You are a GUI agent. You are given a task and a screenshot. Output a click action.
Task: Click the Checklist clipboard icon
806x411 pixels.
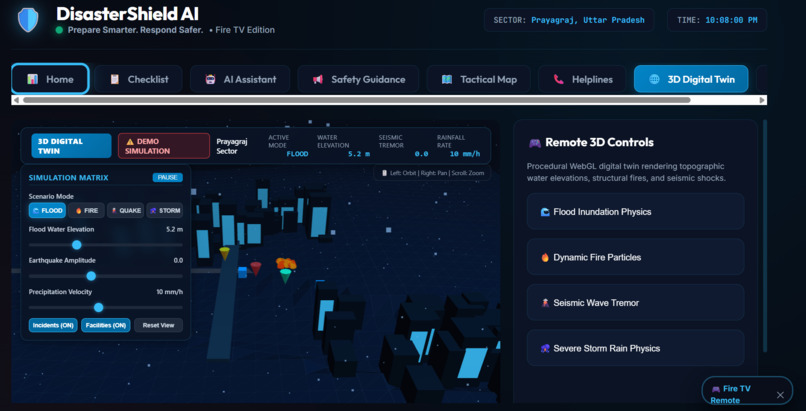point(115,79)
